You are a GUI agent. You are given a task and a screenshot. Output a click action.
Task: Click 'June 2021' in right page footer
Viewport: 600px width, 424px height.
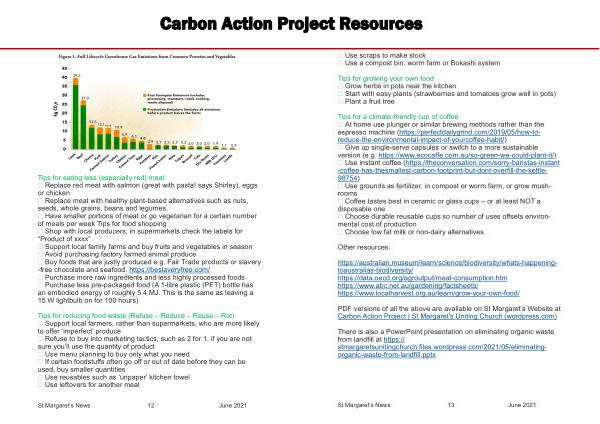click(522, 405)
